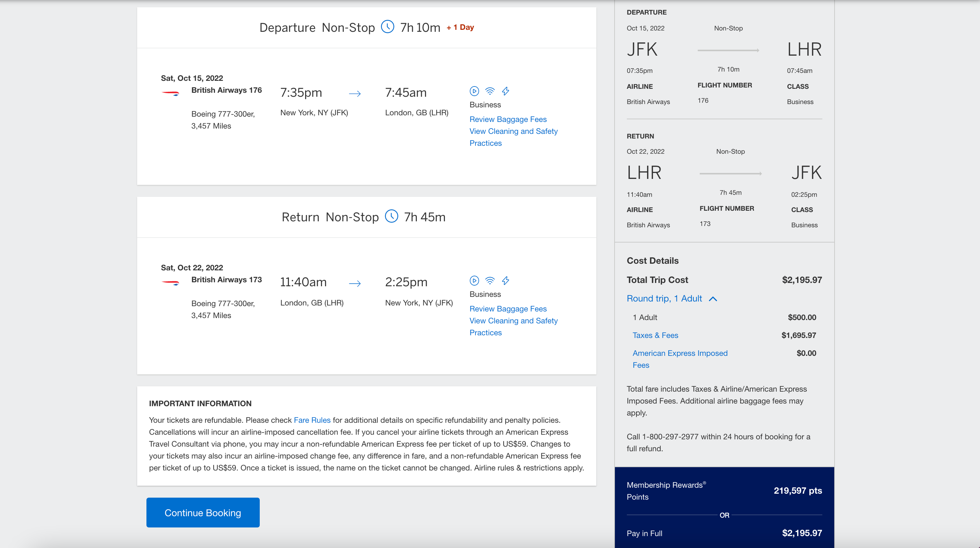980x548 pixels.
Task: Click the departure flight clock icon
Action: [387, 27]
